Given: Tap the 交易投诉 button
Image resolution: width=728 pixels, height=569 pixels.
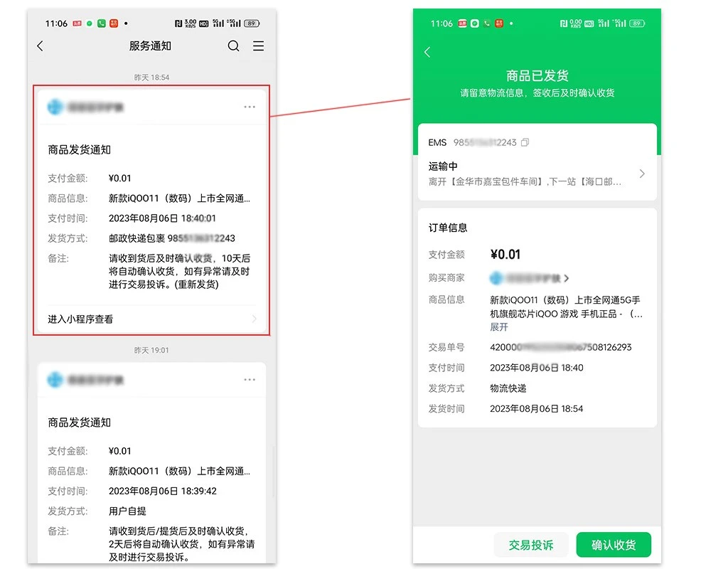Looking at the screenshot, I should [531, 545].
